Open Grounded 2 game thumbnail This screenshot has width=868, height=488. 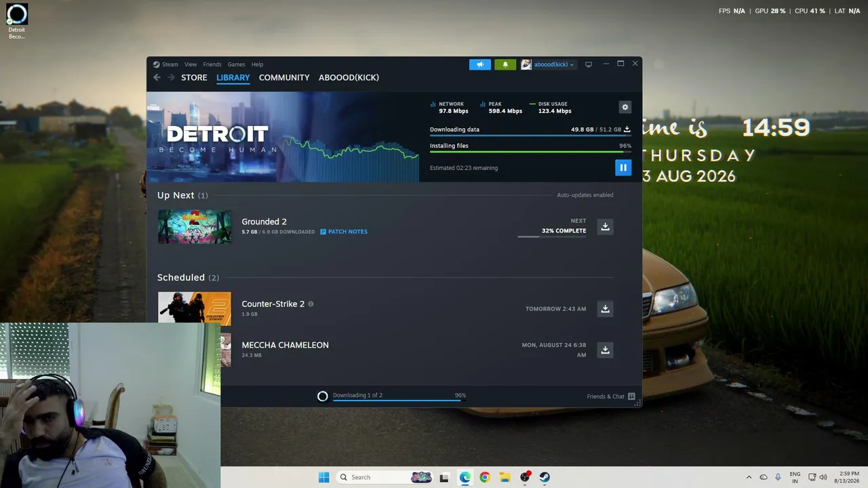[195, 226]
